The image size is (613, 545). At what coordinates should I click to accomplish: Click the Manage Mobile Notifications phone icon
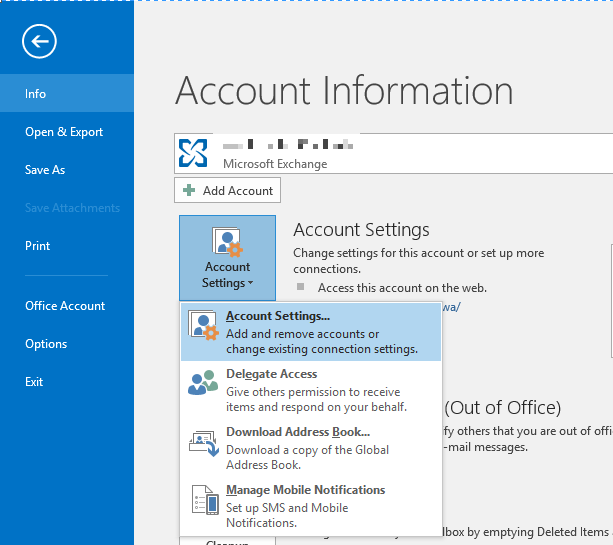205,500
